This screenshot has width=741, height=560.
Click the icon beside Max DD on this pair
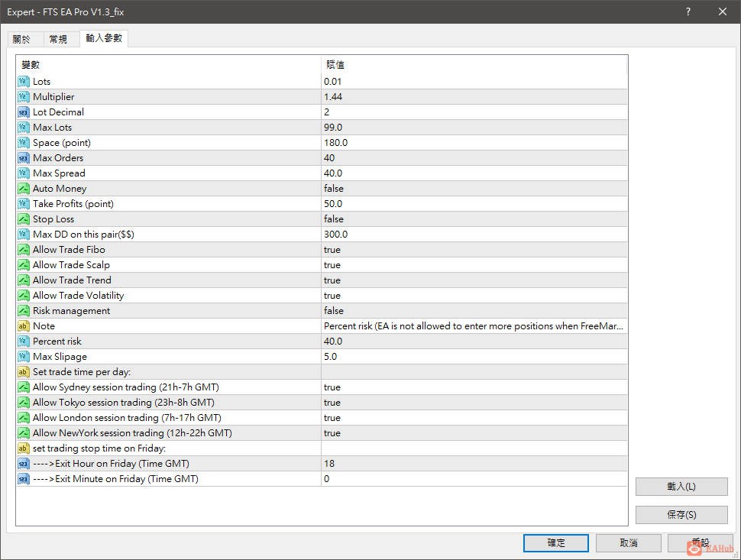coord(23,235)
